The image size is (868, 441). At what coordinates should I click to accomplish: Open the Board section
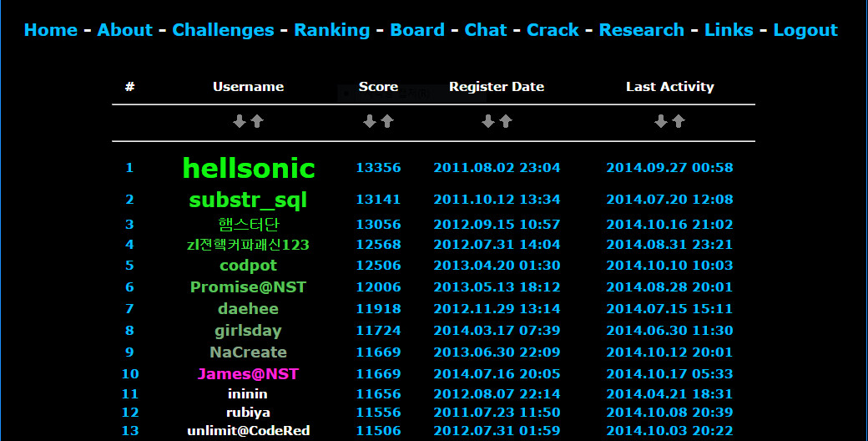coord(417,30)
